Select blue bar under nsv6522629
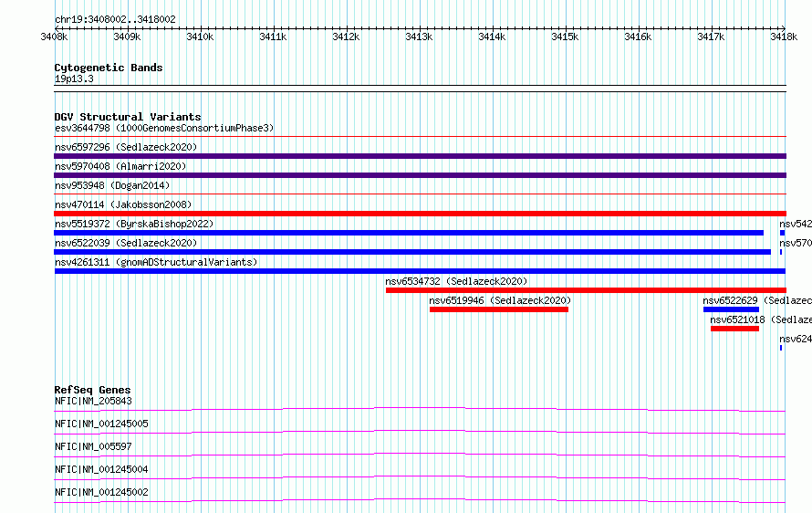The image size is (812, 513). point(731,309)
